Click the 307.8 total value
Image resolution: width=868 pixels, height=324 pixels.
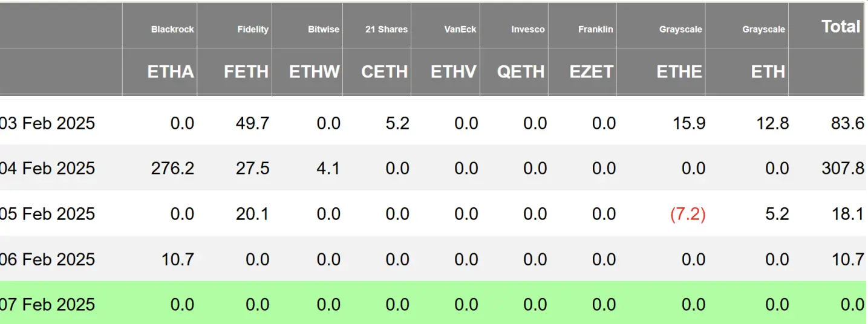(843, 168)
